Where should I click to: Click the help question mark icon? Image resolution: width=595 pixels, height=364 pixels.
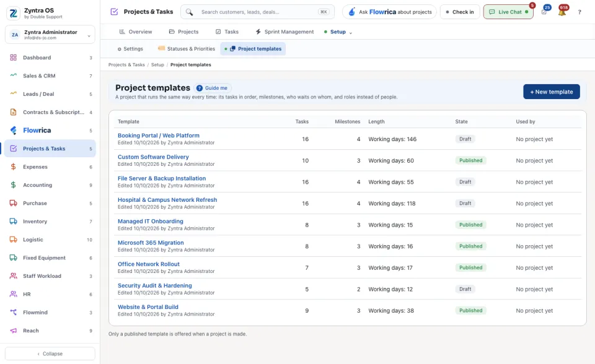pos(580,12)
